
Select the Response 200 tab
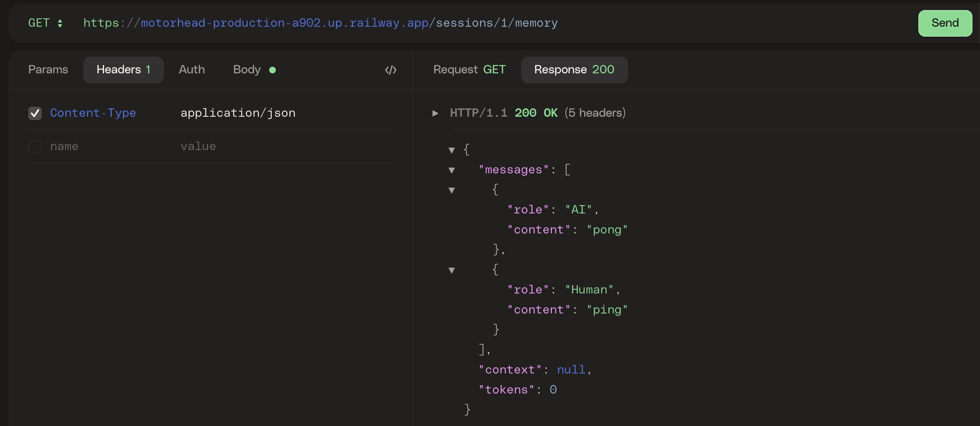[574, 70]
